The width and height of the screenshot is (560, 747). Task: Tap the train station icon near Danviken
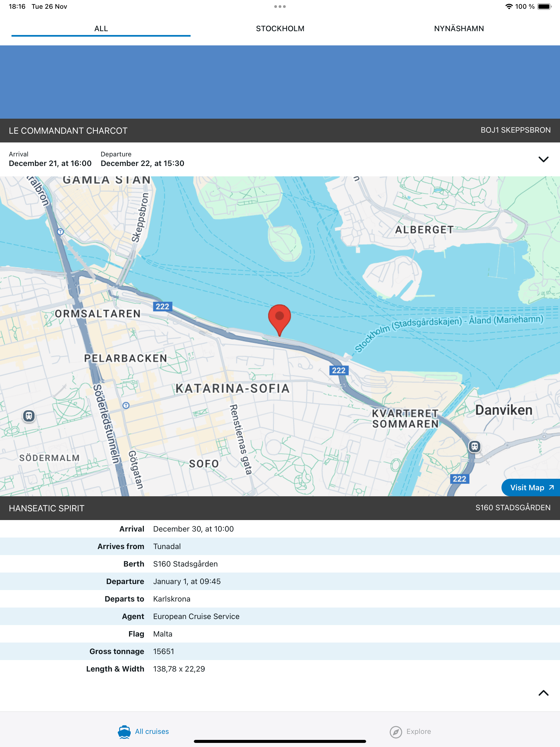(474, 447)
